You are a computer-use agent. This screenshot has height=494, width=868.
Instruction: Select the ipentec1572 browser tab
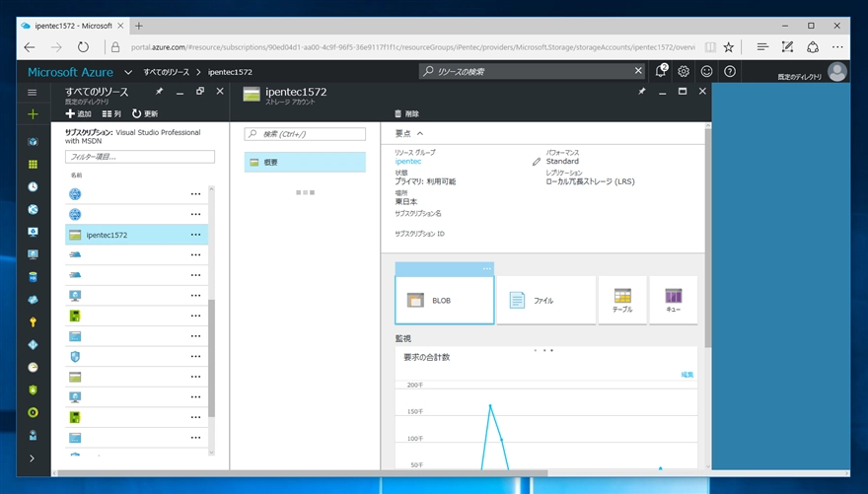pos(72,26)
